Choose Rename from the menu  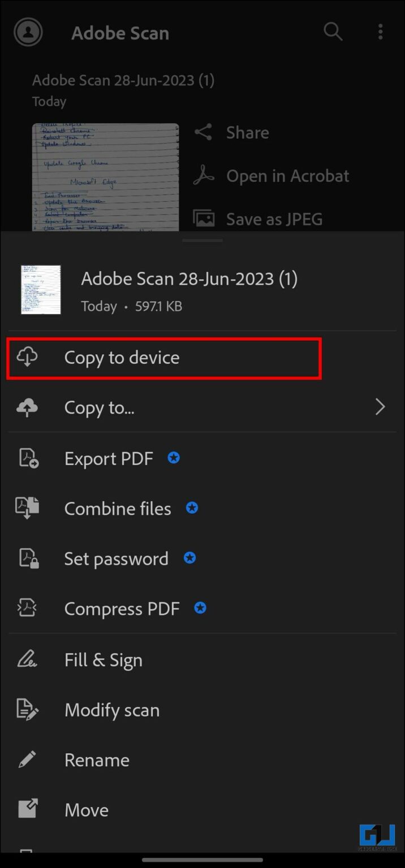[97, 760]
